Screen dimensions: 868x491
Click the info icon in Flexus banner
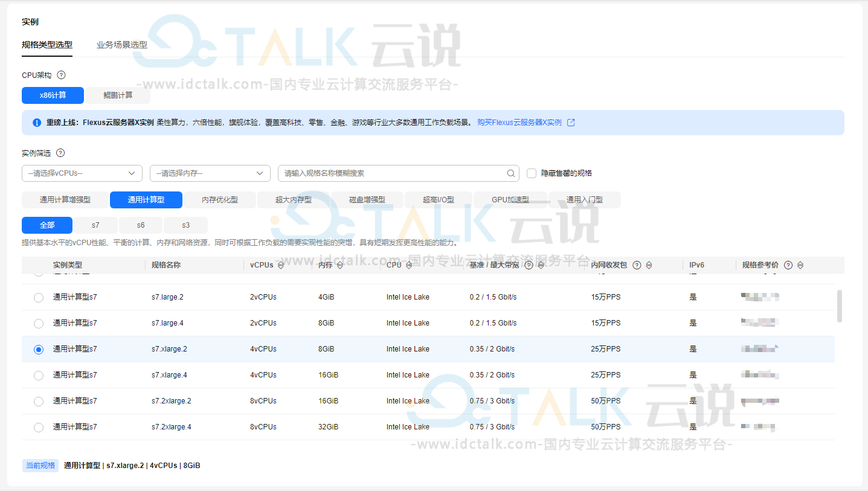coord(37,123)
